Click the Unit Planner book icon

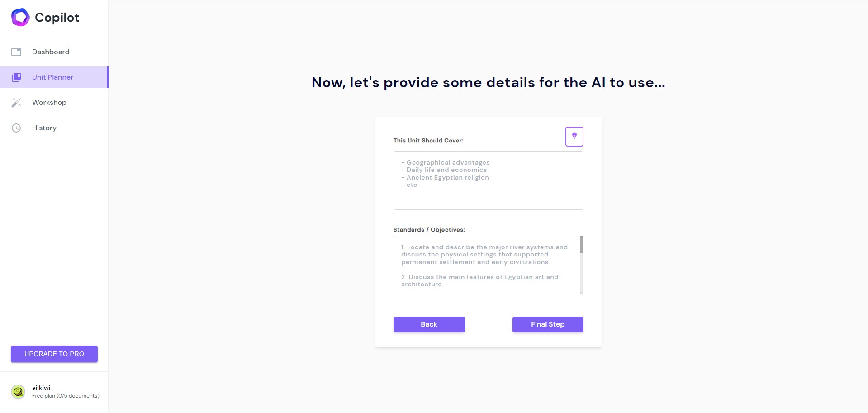(16, 77)
